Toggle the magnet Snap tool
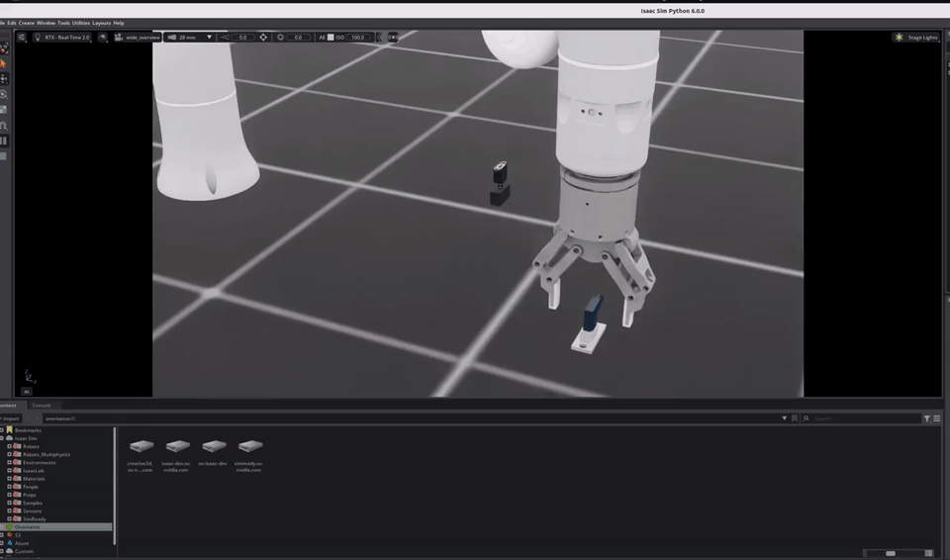This screenshot has width=950, height=560. [x=4, y=126]
